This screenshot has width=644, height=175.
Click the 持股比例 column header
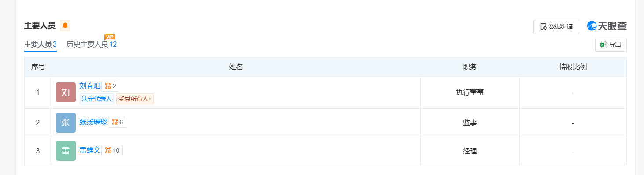[573, 67]
